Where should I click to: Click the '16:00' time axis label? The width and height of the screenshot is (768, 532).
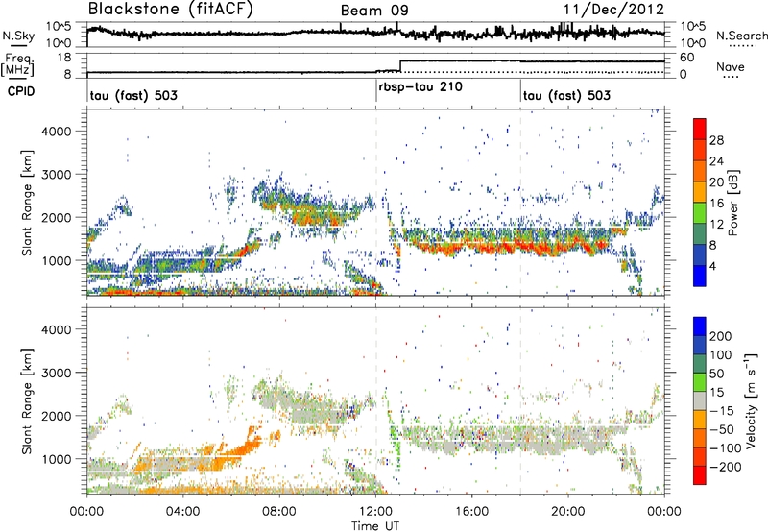471,512
